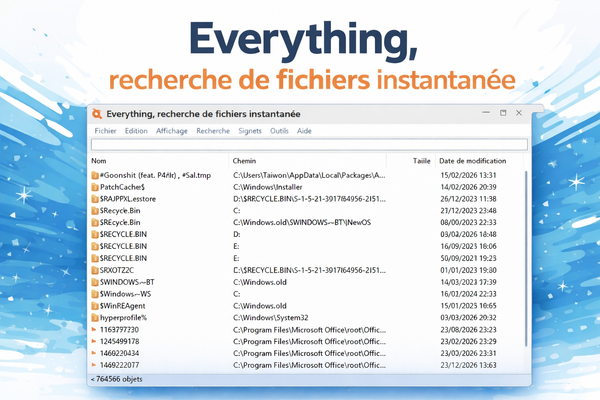The height and width of the screenshot is (400, 600).
Task: Select the date 15/02/2026 13:31
Action: click(x=468, y=175)
